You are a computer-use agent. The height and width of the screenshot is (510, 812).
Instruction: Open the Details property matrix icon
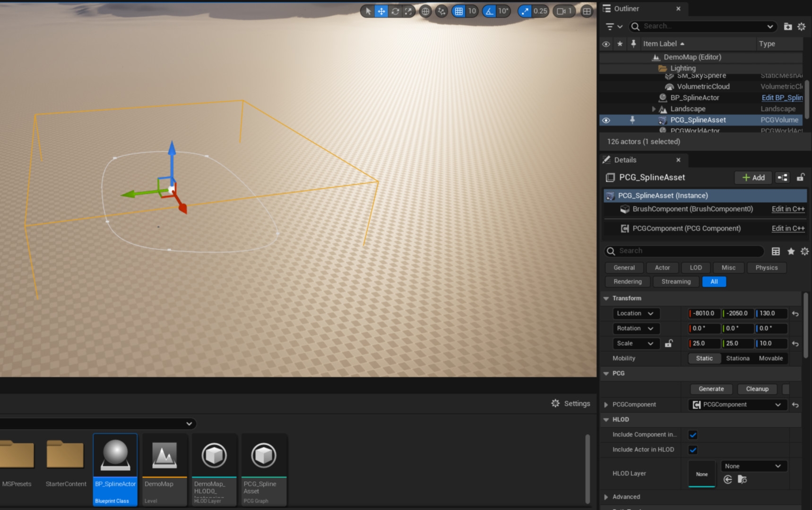click(x=776, y=251)
